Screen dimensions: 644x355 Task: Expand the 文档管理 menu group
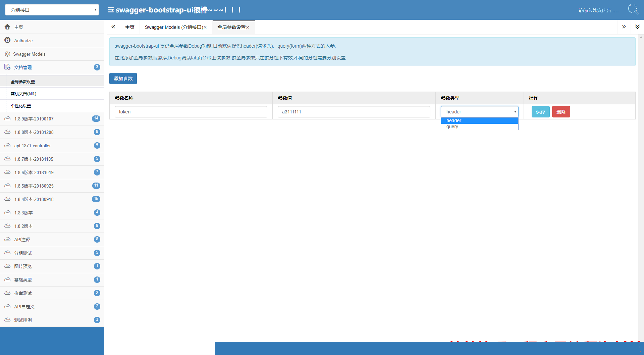[x=52, y=67]
